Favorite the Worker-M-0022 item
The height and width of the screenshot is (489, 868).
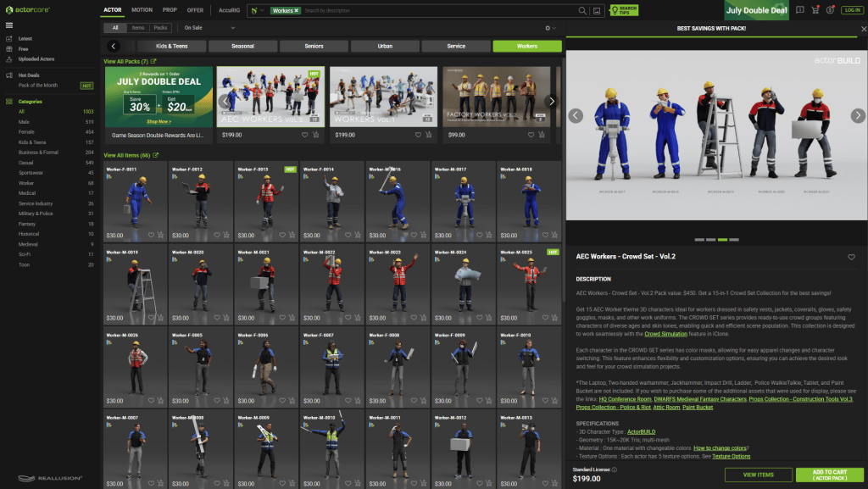(348, 318)
